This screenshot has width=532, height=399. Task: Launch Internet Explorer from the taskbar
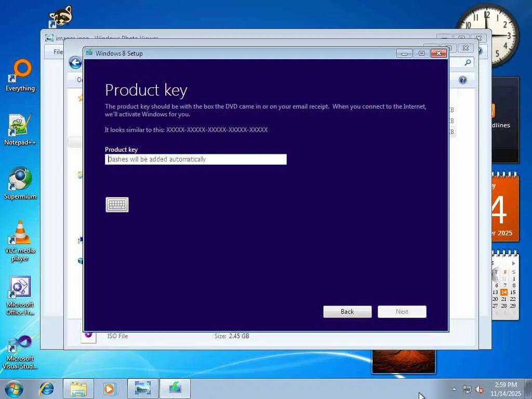click(46, 389)
